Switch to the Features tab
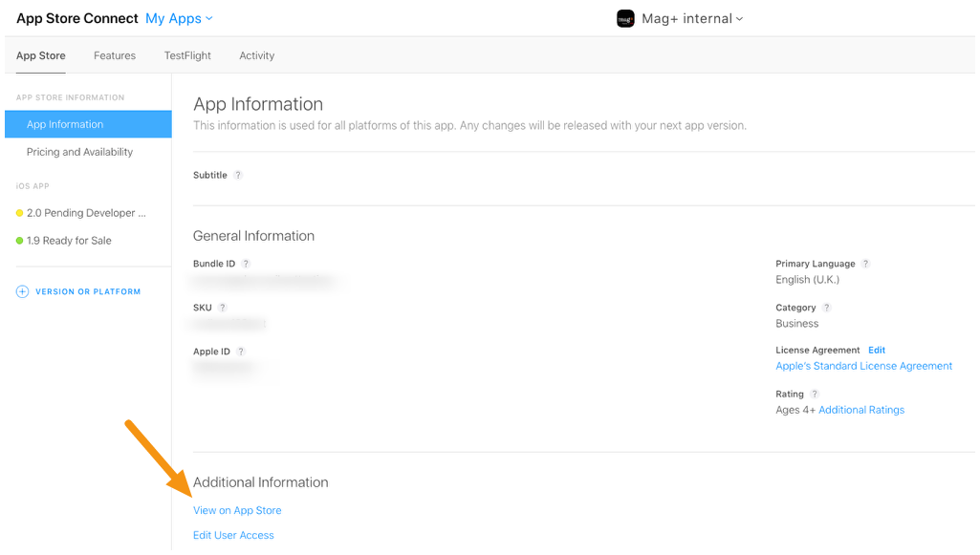Viewport: 980px width, 555px height. (x=115, y=55)
